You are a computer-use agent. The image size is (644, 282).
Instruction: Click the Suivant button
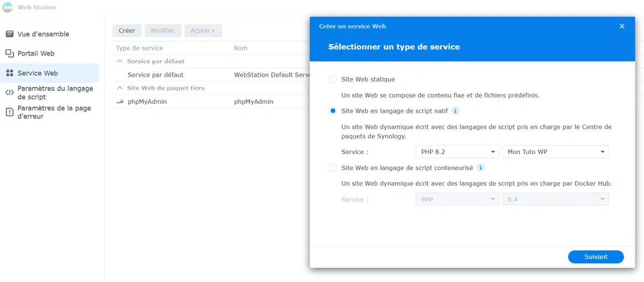pyautogui.click(x=596, y=257)
